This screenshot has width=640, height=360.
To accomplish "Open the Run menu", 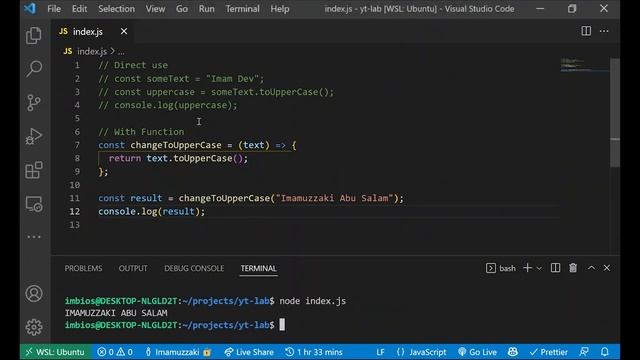I will (207, 9).
